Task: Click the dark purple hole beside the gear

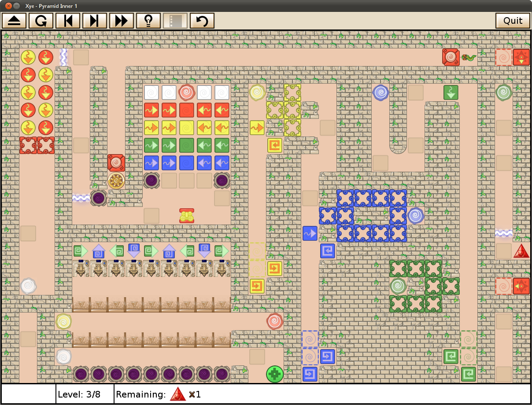Action: click(x=99, y=198)
